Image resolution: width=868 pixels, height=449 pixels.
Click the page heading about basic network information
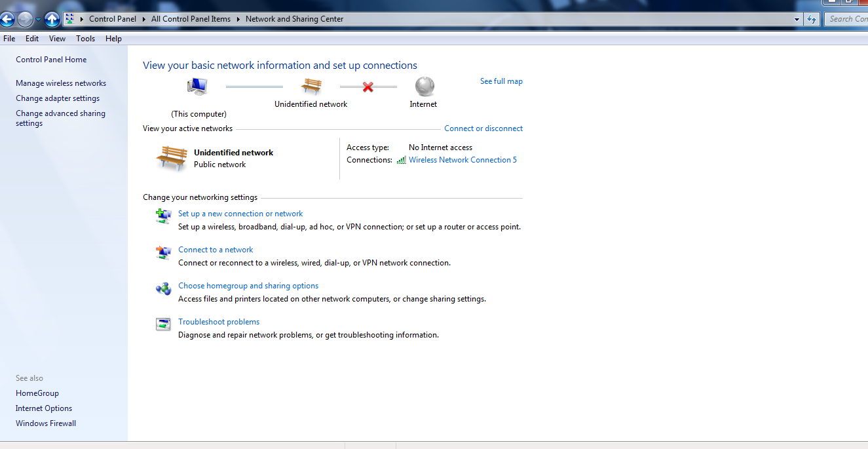(280, 66)
